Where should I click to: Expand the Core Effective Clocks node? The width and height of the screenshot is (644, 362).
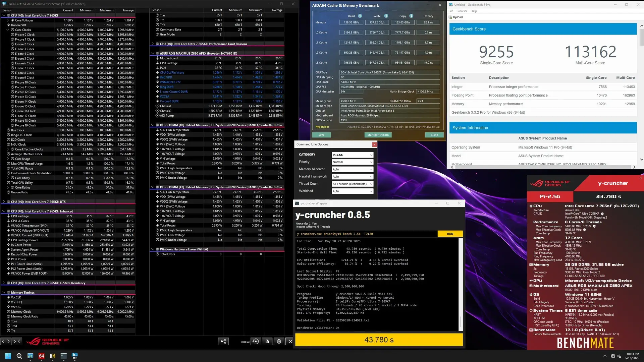click(x=8, y=149)
